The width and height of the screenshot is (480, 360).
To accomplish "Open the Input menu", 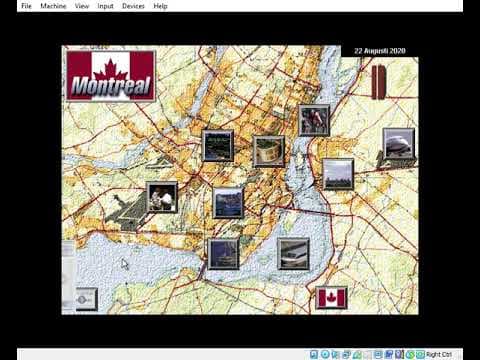I will (105, 6).
